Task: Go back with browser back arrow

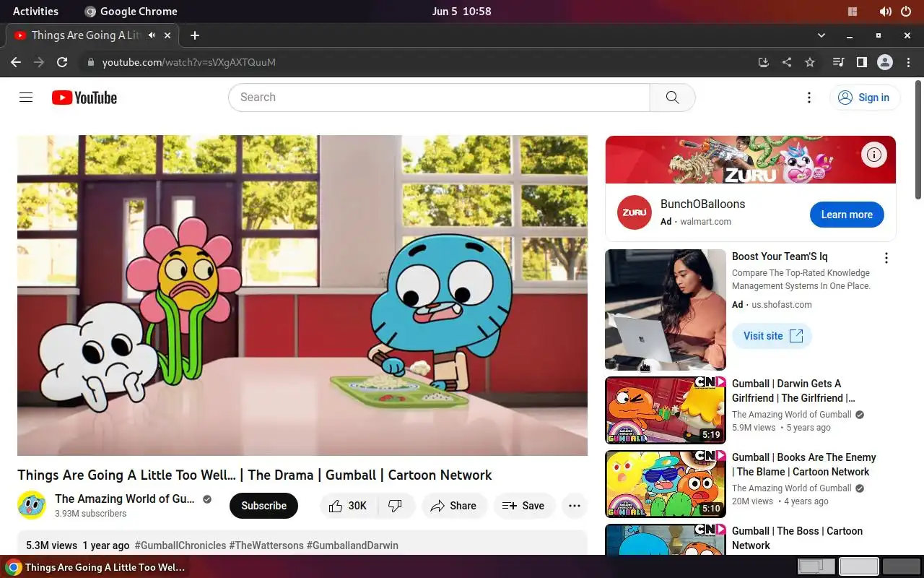Action: point(16,62)
